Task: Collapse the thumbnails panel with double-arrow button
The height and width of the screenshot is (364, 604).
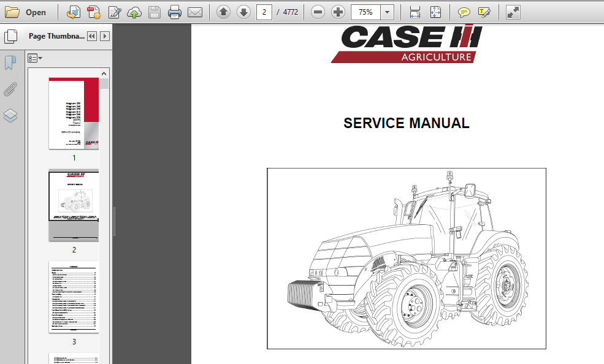Action: pyautogui.click(x=92, y=36)
